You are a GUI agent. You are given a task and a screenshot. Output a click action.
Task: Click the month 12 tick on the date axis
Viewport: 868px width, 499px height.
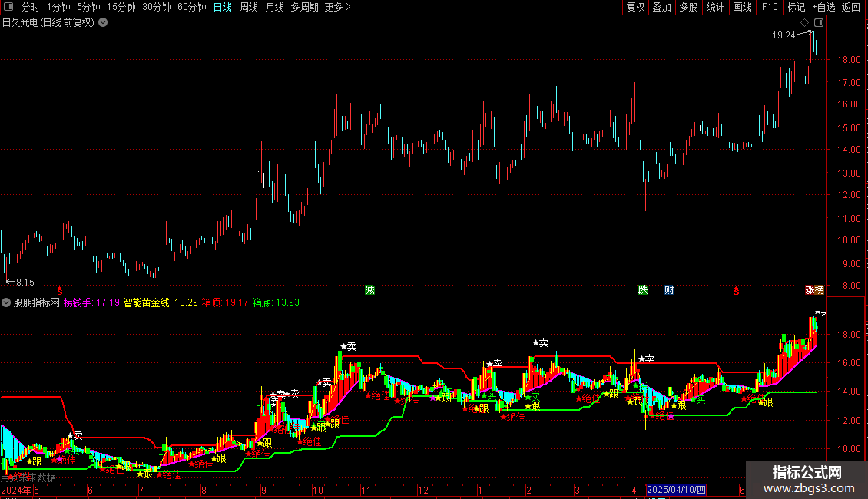tap(423, 490)
